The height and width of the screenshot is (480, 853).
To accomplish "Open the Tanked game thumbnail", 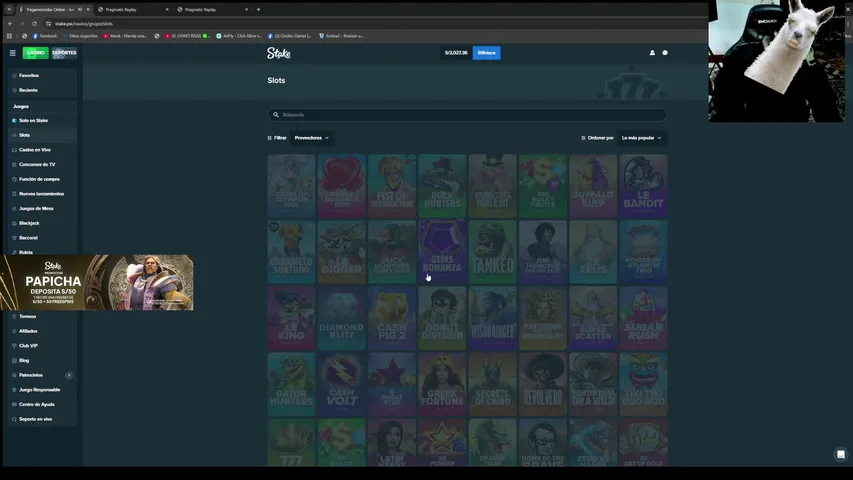I will [x=492, y=251].
